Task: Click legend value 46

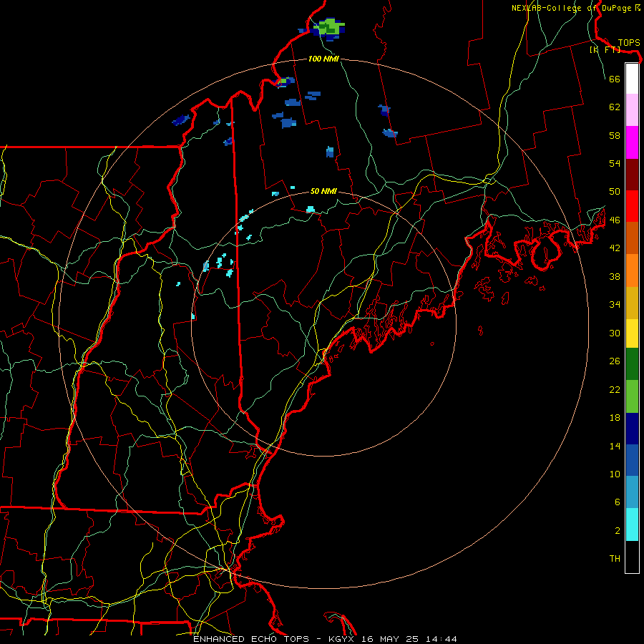Action: click(615, 220)
